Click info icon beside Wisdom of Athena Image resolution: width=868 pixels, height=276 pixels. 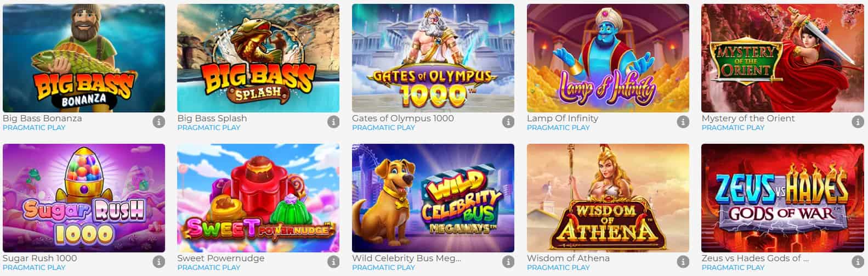pos(683,262)
